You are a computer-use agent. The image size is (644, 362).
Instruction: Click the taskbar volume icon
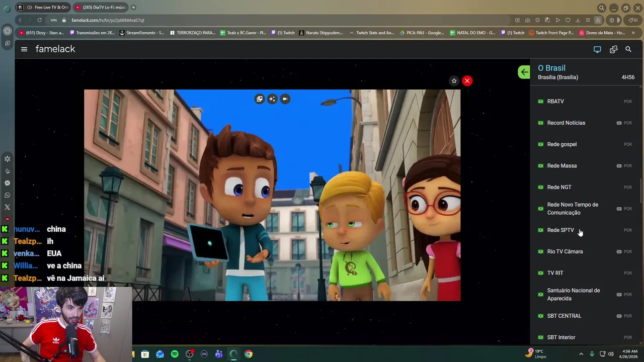click(x=611, y=354)
